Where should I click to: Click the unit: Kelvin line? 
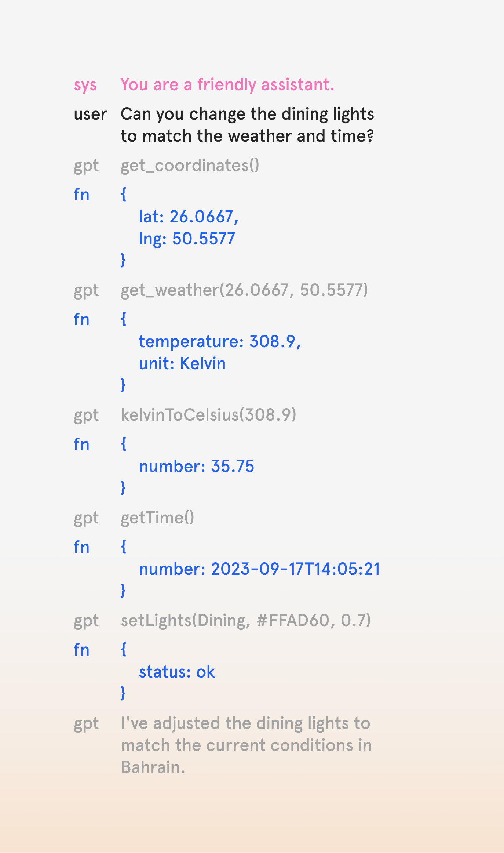coord(182,363)
